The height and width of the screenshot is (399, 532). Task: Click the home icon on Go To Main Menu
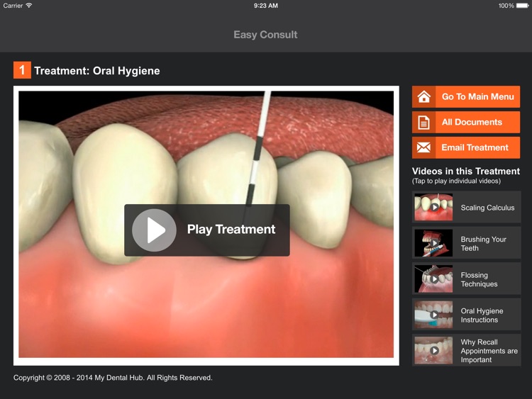click(424, 97)
